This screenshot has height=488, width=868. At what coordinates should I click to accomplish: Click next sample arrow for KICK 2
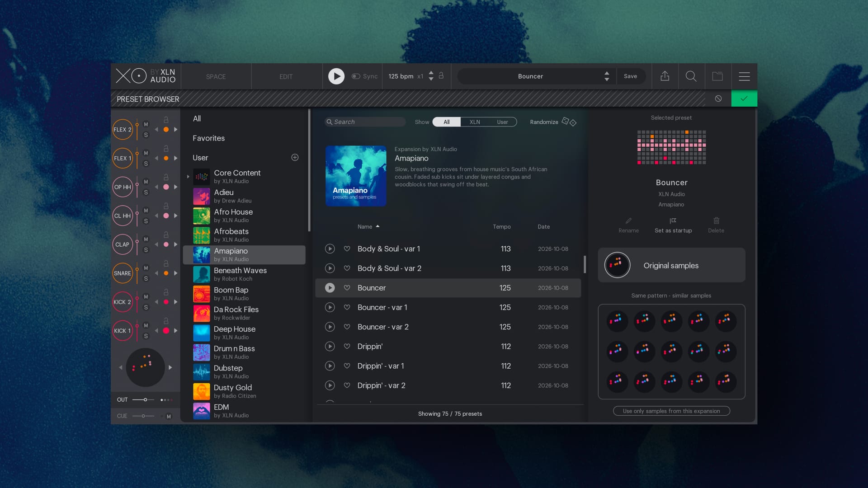[x=175, y=302]
